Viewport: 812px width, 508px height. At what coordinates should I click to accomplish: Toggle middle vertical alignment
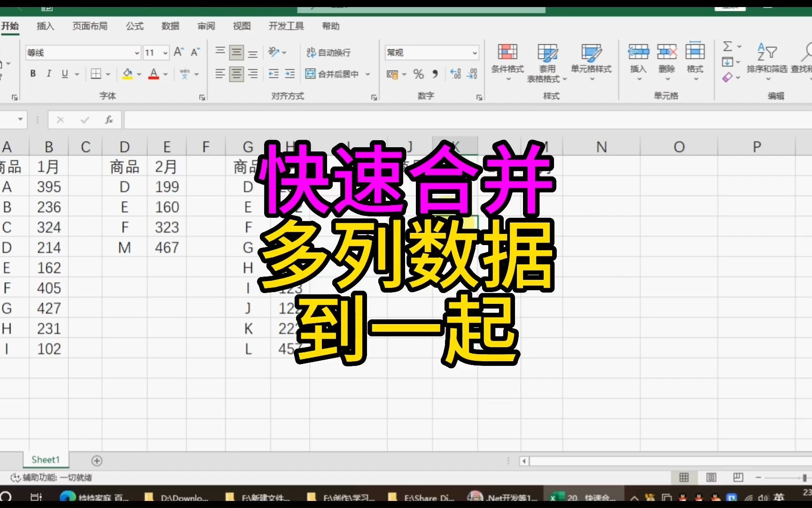tap(236, 53)
